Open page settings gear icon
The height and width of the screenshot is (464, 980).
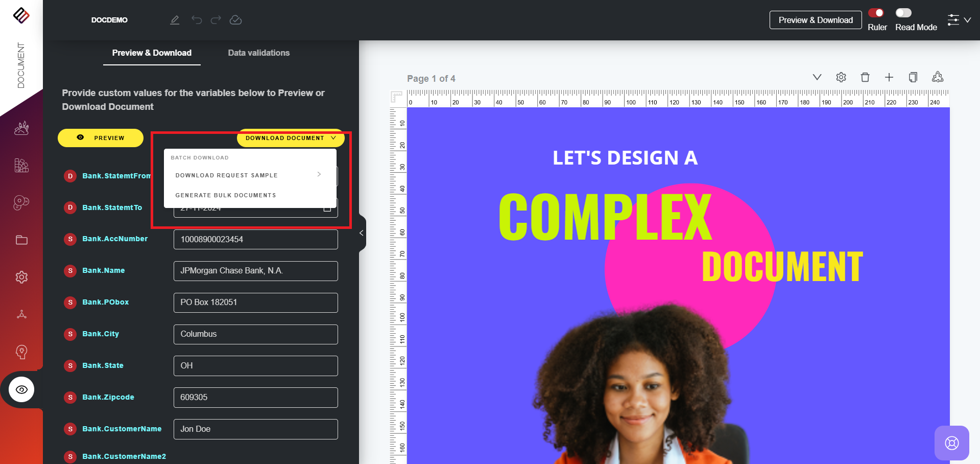841,77
